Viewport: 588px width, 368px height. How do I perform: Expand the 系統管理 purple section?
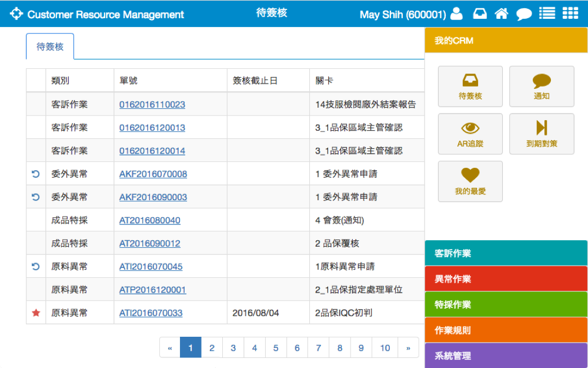click(506, 356)
